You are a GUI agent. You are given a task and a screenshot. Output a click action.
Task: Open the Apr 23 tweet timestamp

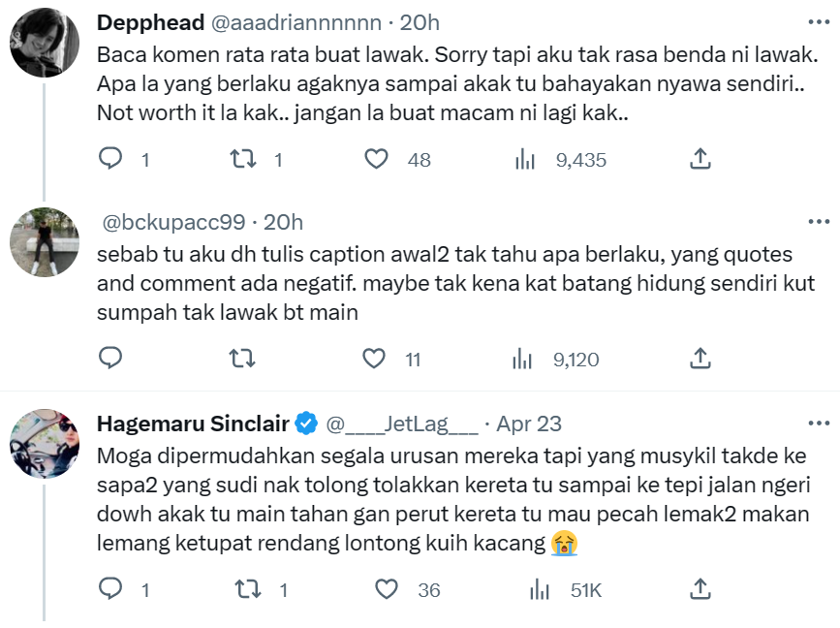click(x=529, y=424)
